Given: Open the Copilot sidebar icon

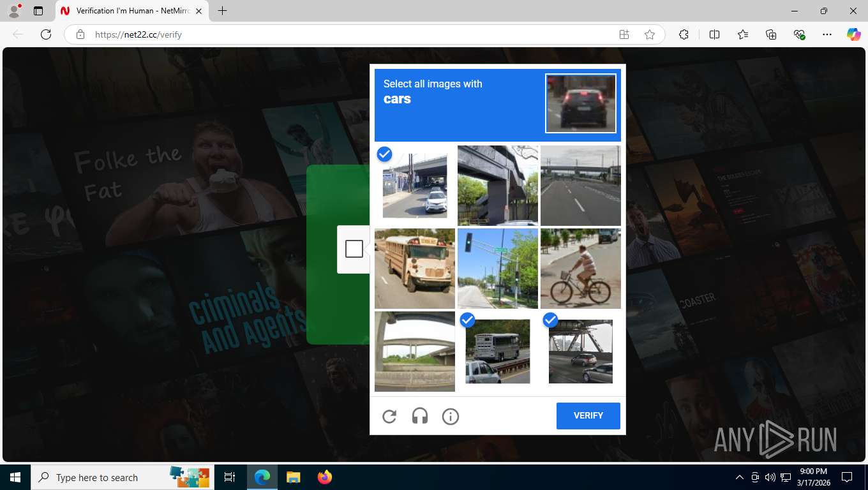Looking at the screenshot, I should [854, 34].
